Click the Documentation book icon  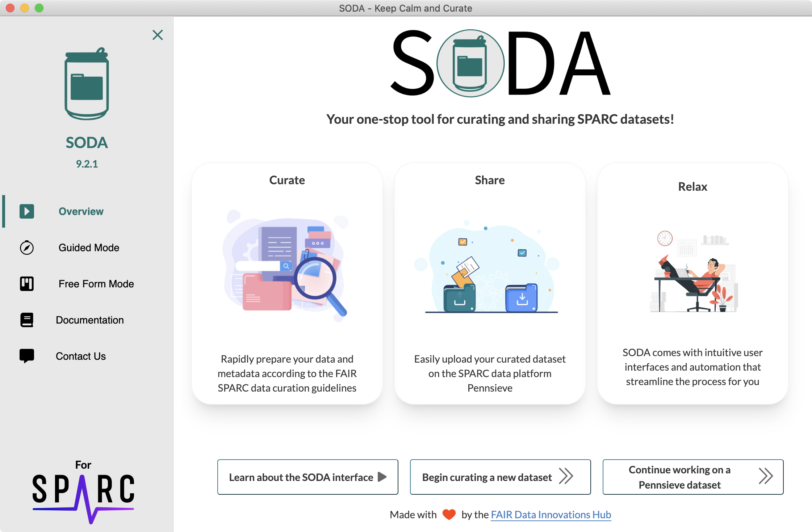[x=27, y=320]
